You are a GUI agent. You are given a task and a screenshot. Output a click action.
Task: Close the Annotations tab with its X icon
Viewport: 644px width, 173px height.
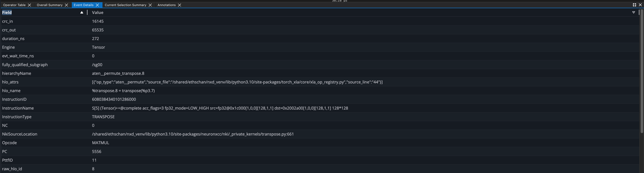179,5
